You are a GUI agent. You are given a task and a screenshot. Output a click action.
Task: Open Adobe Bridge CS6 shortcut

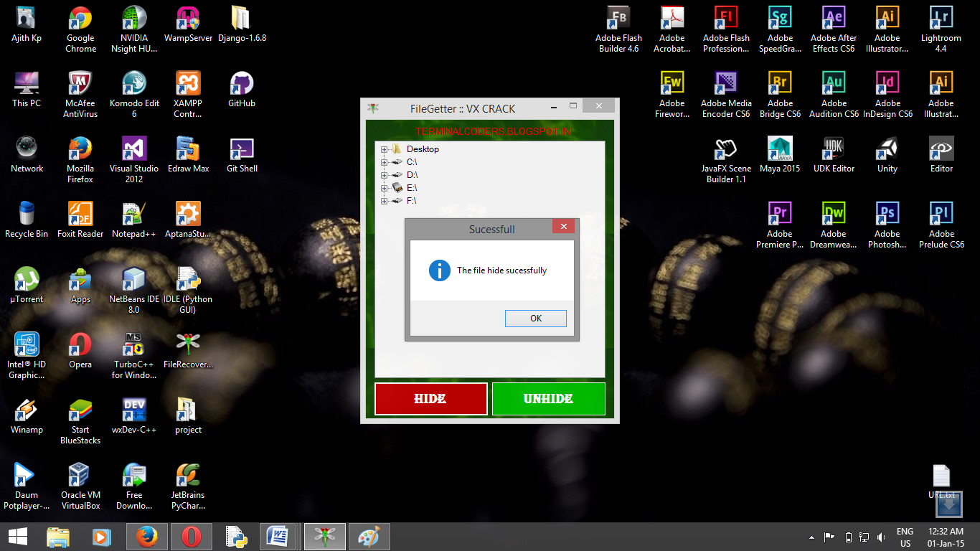780,94
